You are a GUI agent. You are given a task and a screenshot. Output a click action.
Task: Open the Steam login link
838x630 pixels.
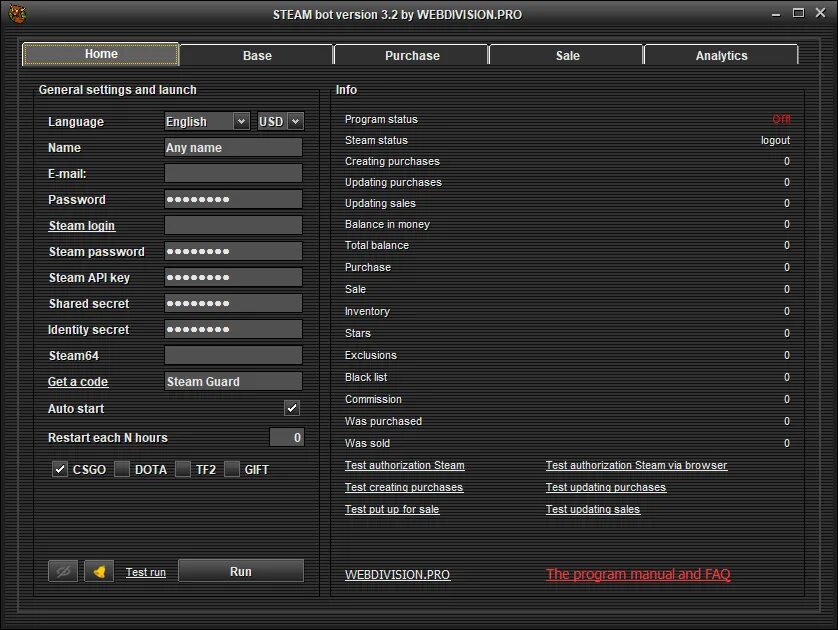82,225
